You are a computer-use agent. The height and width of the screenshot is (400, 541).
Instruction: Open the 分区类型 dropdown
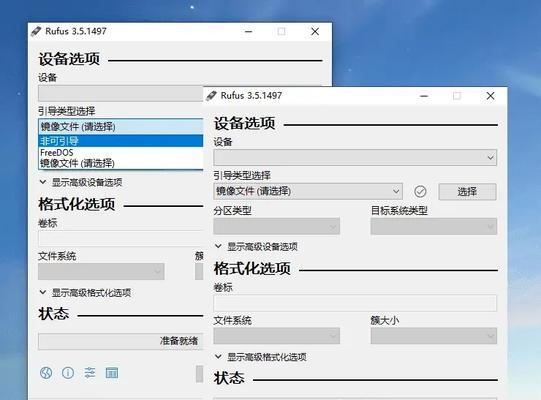[276, 226]
